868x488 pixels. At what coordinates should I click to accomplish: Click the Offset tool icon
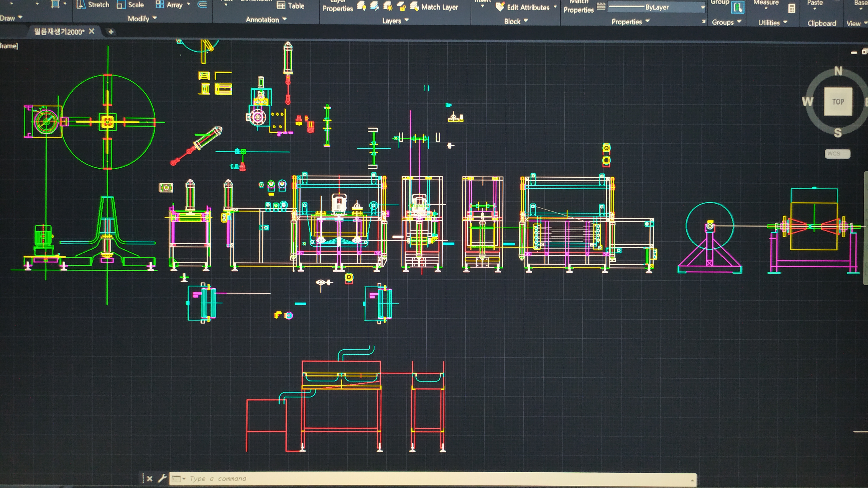[202, 4]
